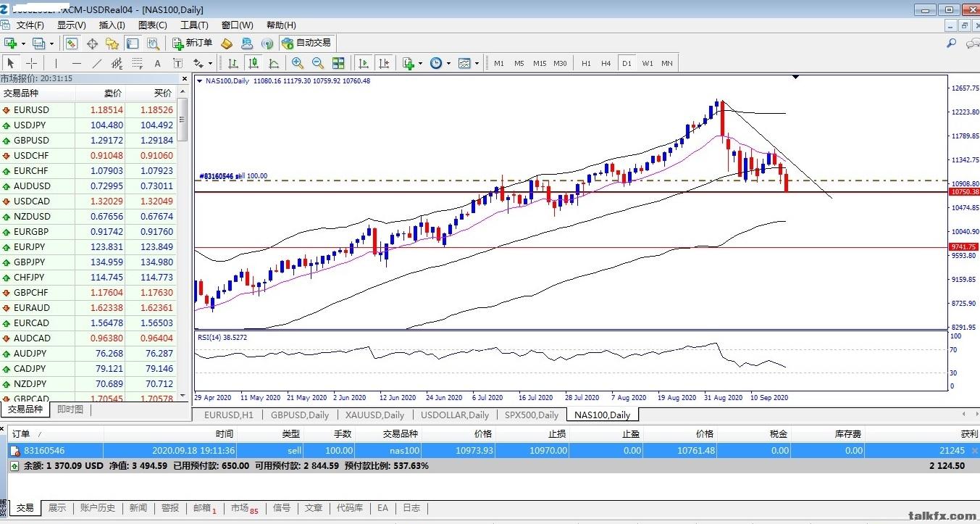
Task: Toggle the Market Watch panel
Action: (72, 43)
